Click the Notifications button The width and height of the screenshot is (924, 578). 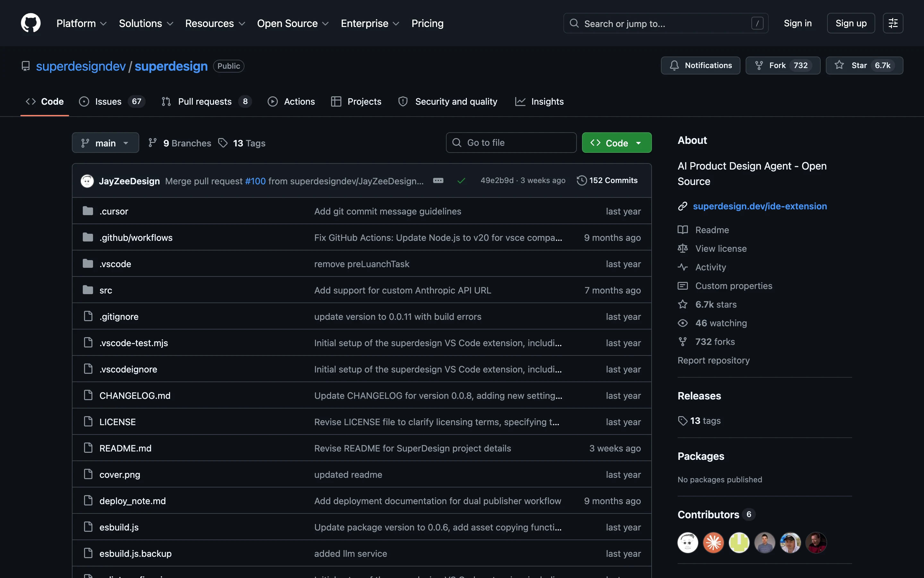point(700,66)
